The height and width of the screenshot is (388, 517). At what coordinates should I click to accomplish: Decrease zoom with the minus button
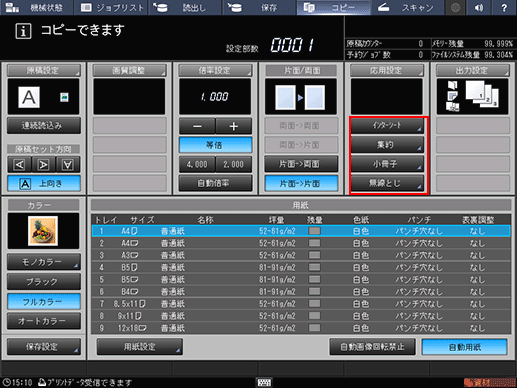197,126
